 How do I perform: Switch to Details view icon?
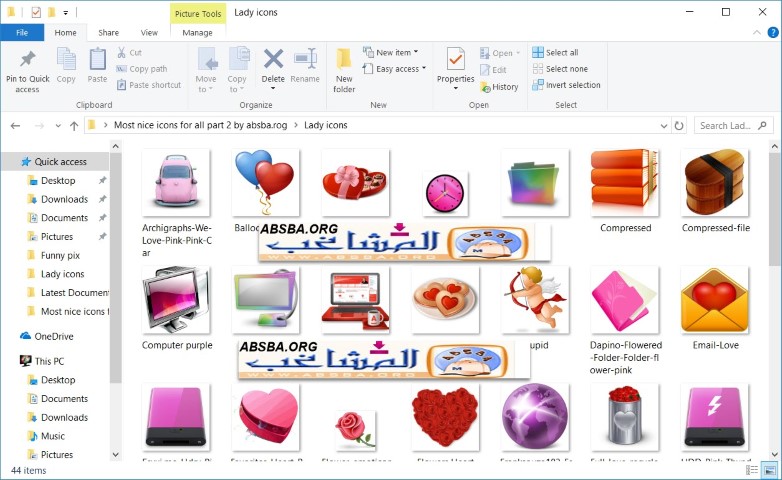(752, 470)
